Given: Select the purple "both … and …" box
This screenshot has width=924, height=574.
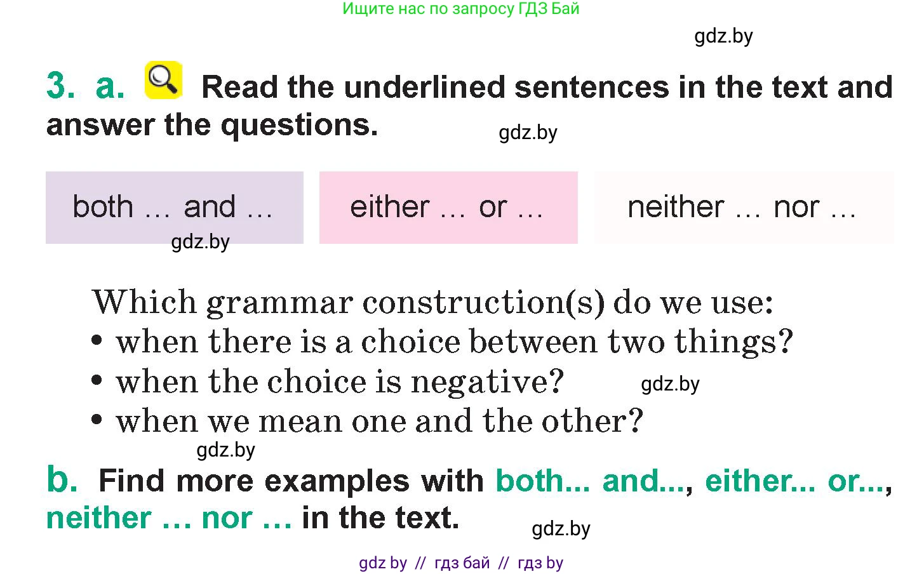Looking at the screenshot, I should 174,207.
